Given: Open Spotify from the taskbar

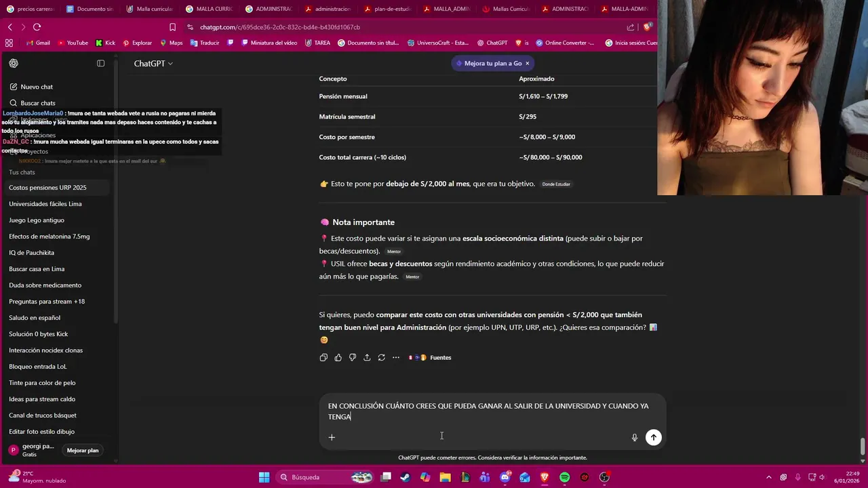Looking at the screenshot, I should (x=564, y=477).
